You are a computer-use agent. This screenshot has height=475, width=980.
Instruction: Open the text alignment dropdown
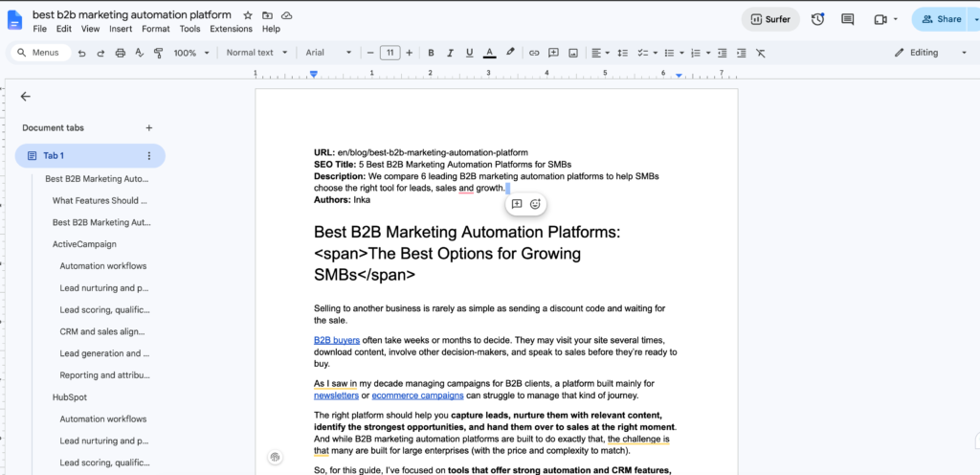pyautogui.click(x=601, y=53)
